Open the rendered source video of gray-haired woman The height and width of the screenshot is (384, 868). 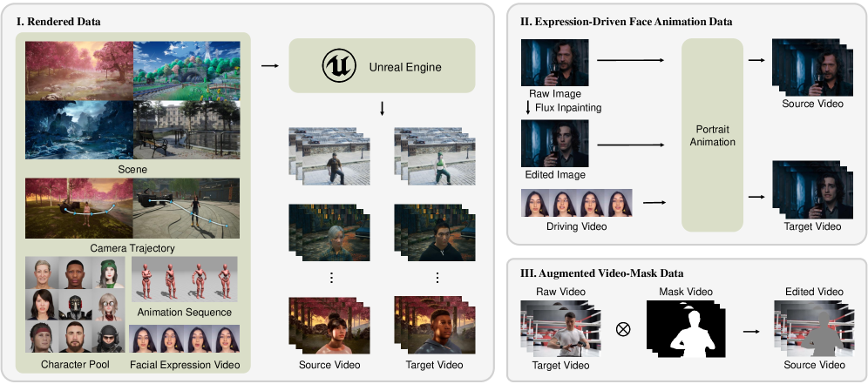point(329,233)
